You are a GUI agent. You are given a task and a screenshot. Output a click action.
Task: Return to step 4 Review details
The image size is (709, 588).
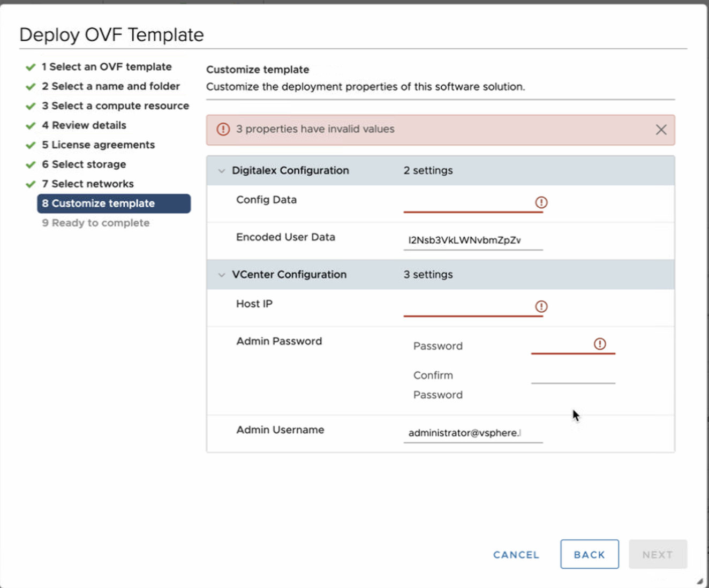pyautogui.click(x=84, y=125)
